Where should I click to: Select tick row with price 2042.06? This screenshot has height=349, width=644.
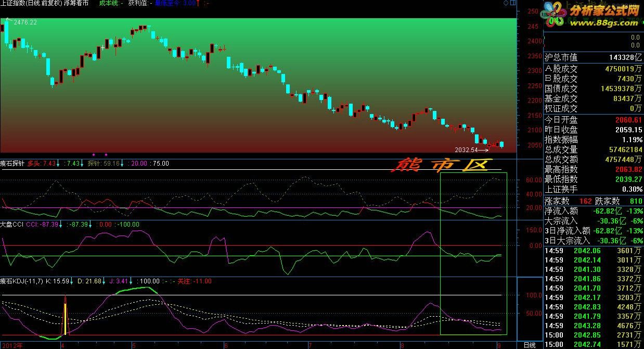pos(593,251)
